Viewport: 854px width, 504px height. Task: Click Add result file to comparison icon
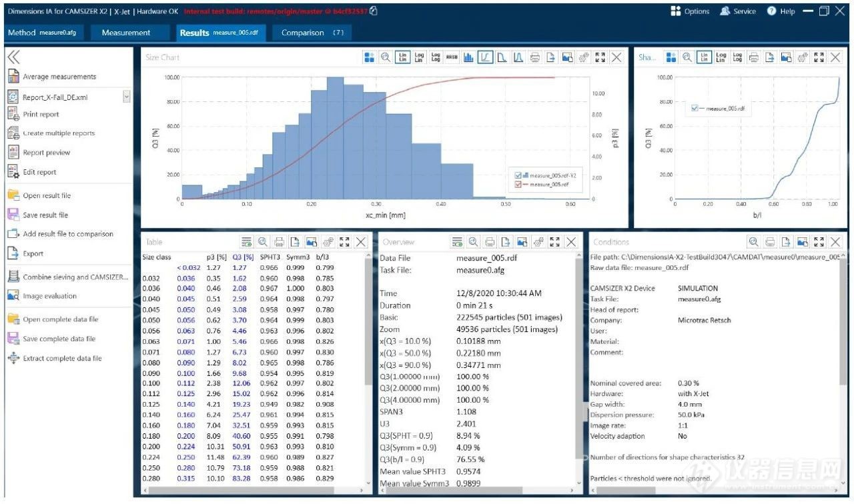(13, 234)
